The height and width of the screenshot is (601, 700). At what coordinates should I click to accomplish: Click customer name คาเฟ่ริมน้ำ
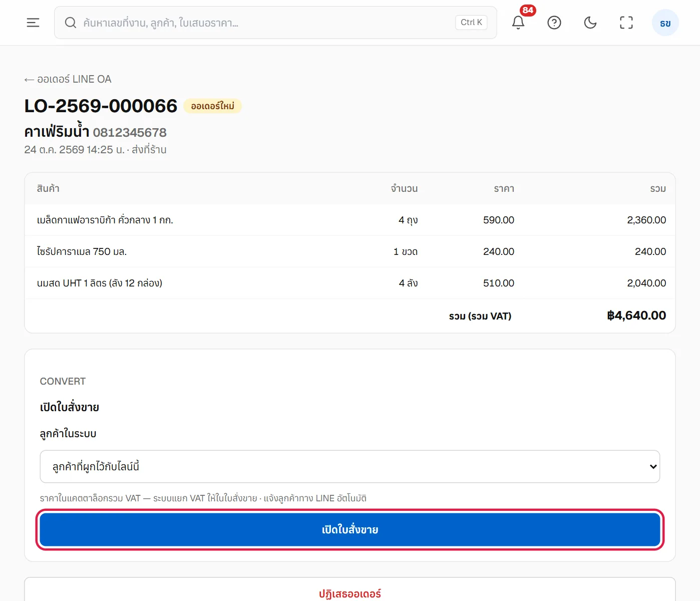click(x=57, y=131)
